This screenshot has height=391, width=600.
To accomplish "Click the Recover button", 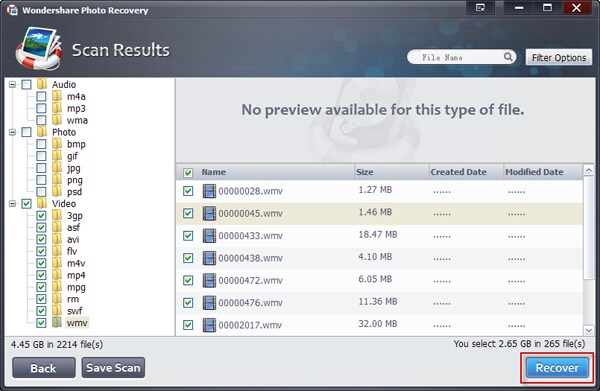I will (x=557, y=368).
